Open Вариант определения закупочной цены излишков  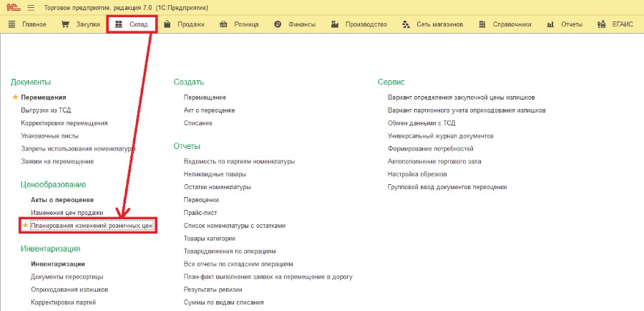pyautogui.click(x=462, y=97)
